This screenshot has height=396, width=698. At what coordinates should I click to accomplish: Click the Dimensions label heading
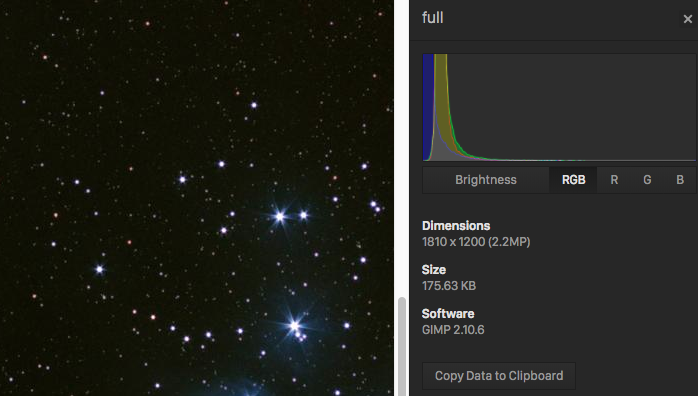tap(456, 226)
